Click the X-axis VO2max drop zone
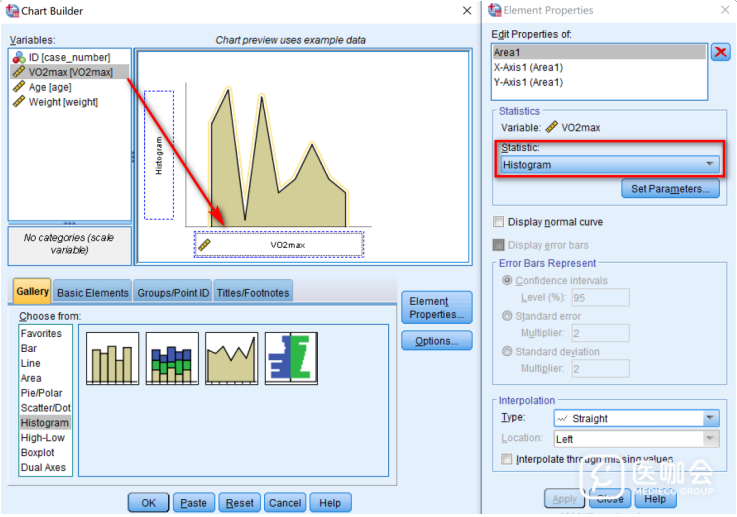This screenshot has width=737, height=517. click(278, 244)
